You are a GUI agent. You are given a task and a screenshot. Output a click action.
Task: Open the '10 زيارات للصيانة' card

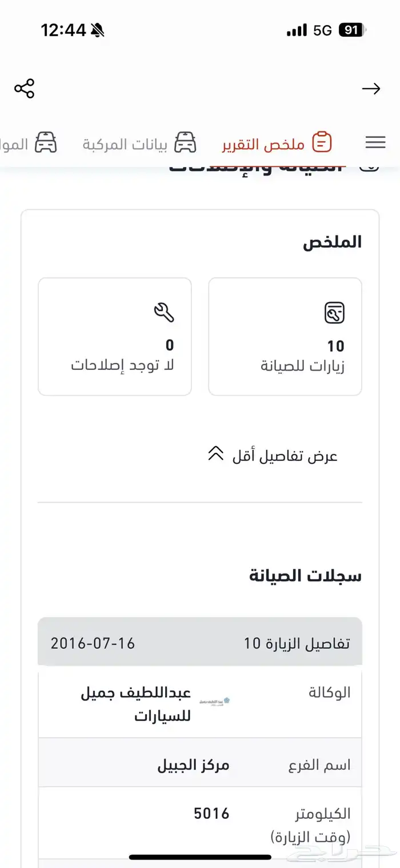285,336
